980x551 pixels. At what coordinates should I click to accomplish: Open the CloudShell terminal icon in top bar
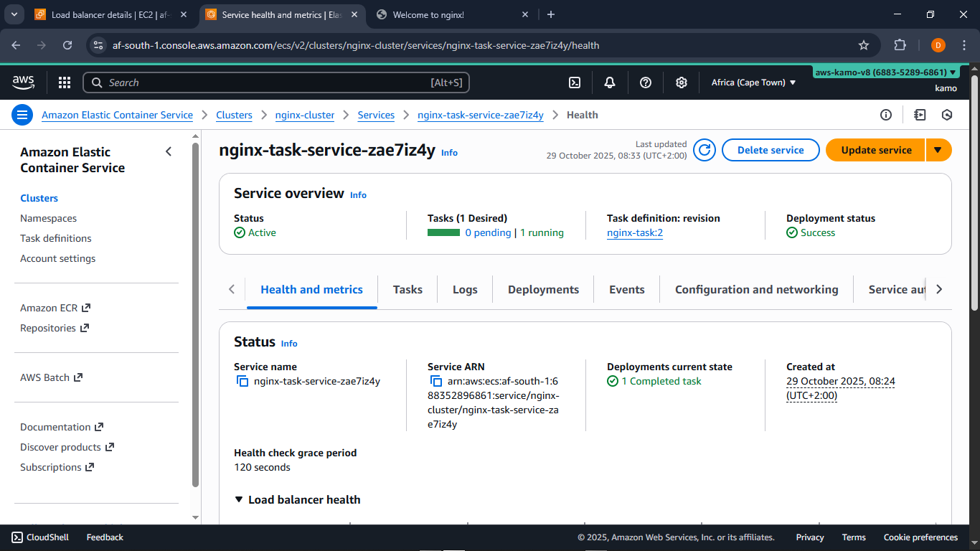click(x=574, y=83)
